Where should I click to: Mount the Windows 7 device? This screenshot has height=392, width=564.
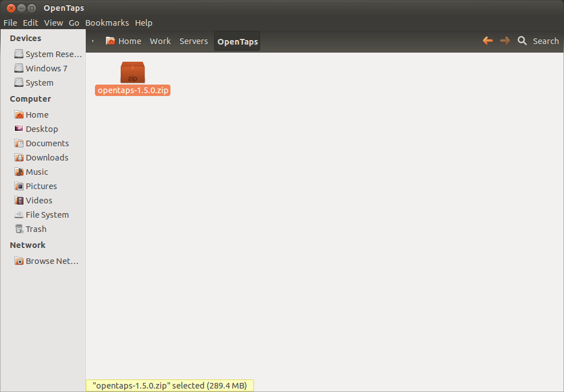click(x=45, y=68)
